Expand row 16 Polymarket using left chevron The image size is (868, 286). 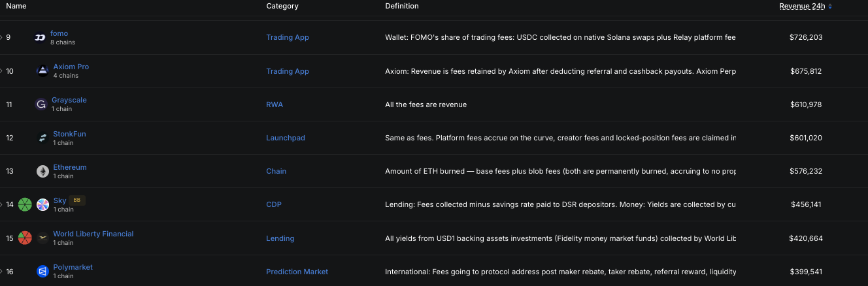pyautogui.click(x=1, y=272)
